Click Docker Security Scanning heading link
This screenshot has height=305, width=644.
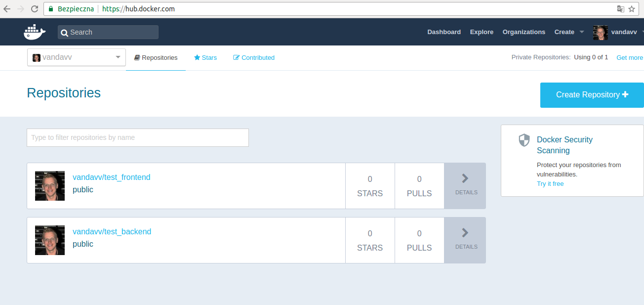coord(564,145)
